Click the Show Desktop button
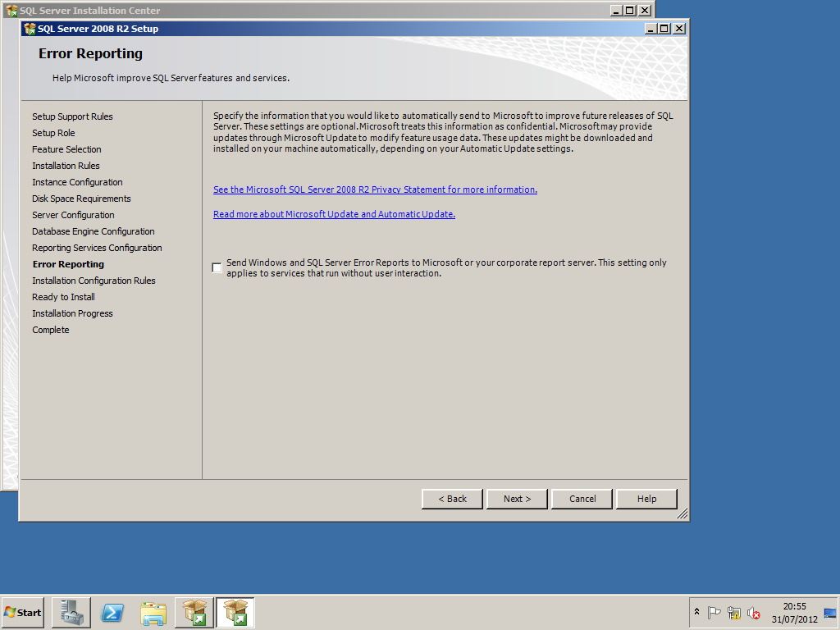Screen dimensions: 840x630 coord(831,612)
